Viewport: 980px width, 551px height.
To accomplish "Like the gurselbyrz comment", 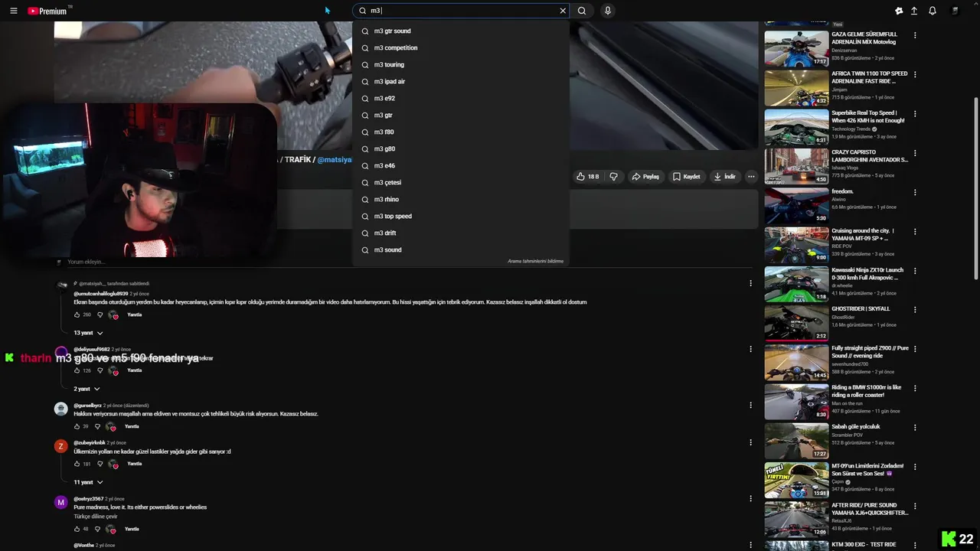I will tap(77, 426).
